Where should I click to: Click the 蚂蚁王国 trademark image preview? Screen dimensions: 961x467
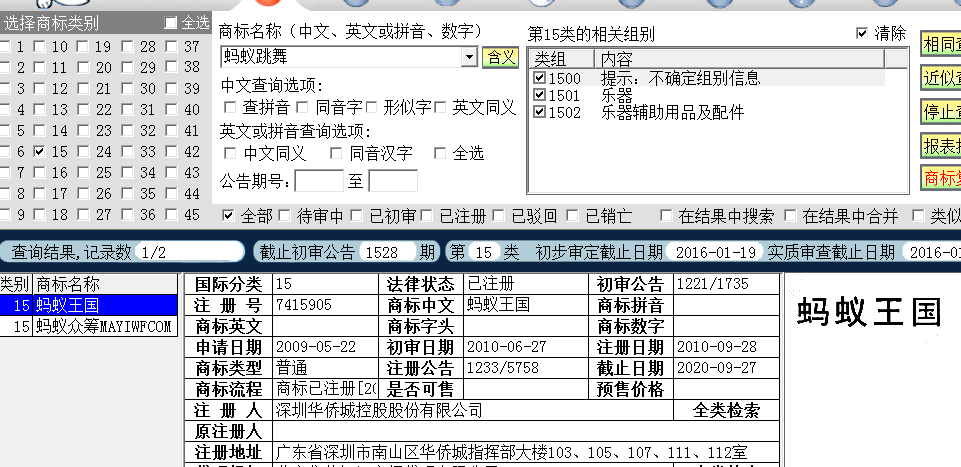coord(869,312)
